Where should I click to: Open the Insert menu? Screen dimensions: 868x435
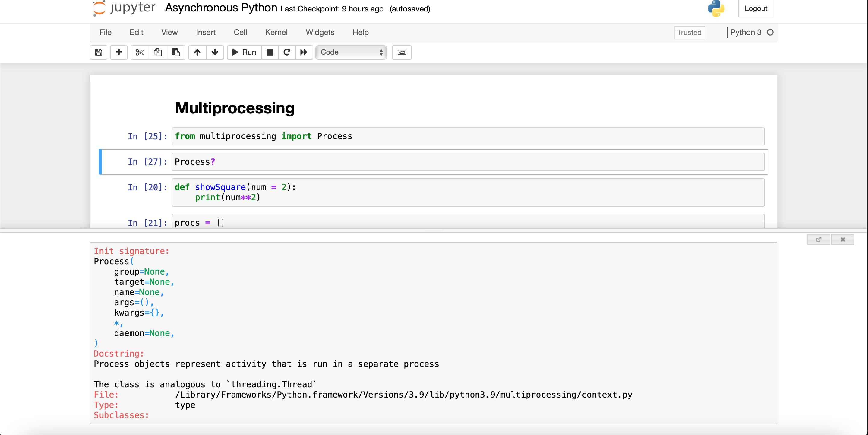(x=206, y=32)
